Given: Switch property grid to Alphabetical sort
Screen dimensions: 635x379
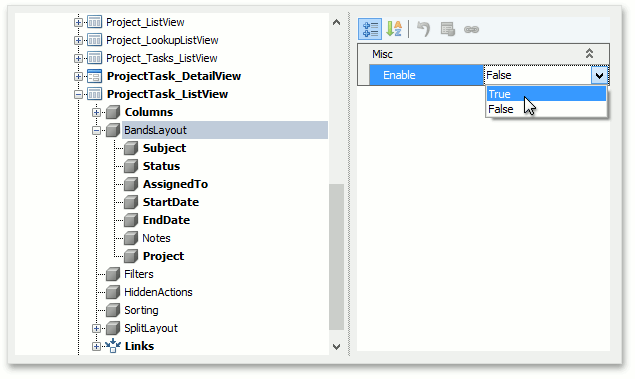Looking at the screenshot, I should [x=394, y=29].
